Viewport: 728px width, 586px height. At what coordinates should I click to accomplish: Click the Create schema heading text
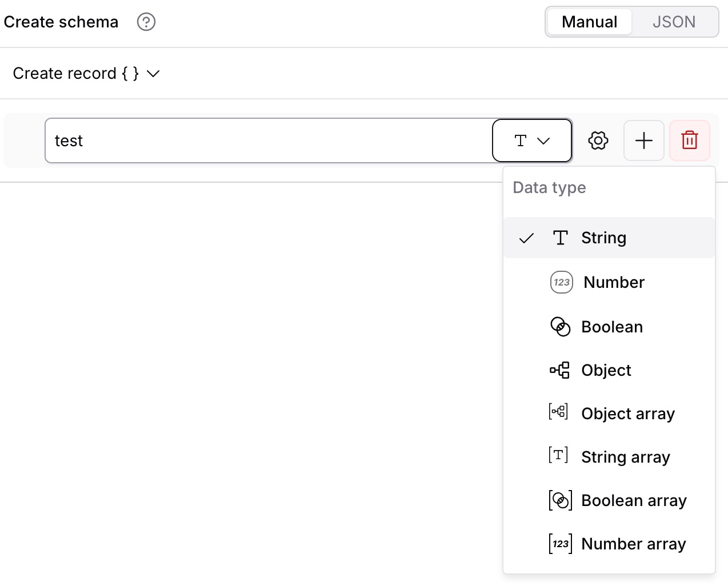(61, 22)
